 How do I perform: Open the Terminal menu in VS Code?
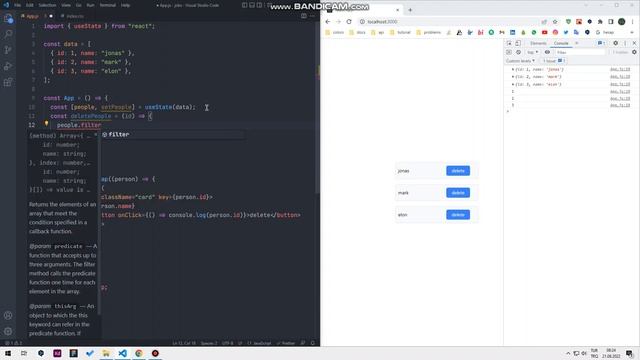(108, 5)
